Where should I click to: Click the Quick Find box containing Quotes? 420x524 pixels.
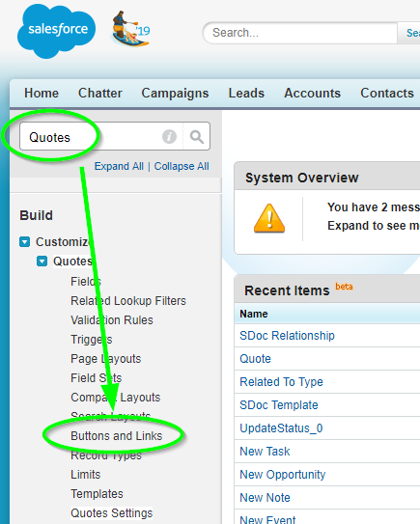[115, 136]
